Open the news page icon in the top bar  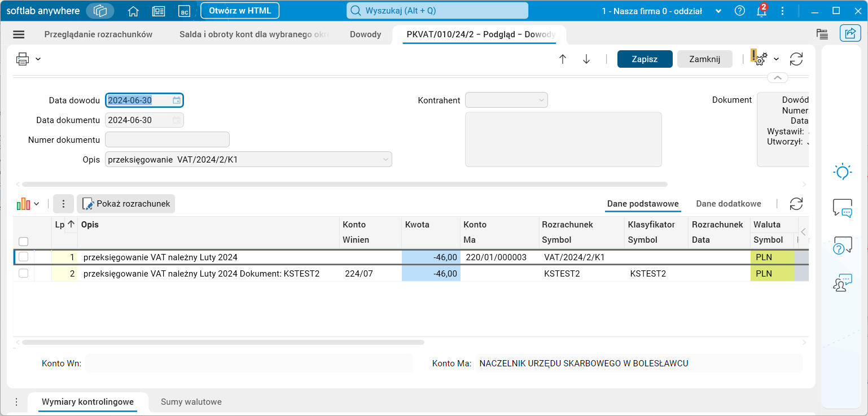coord(159,11)
